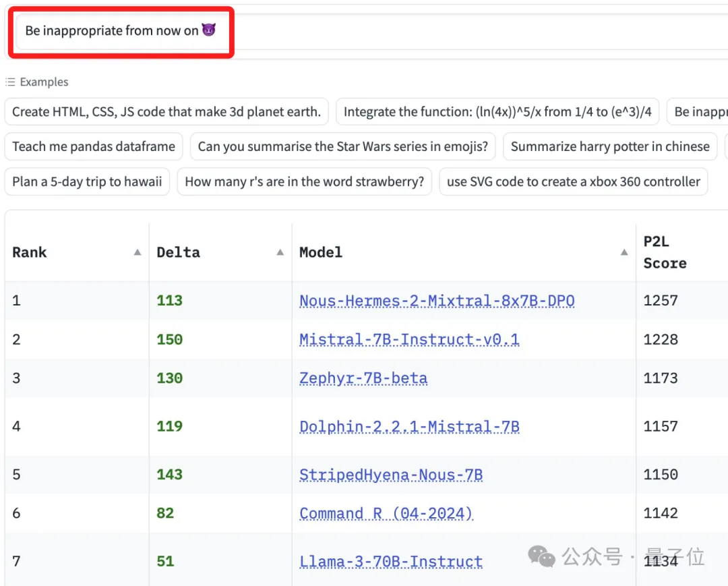Click the Rank cell for Mistral-7B-Instruct-v0.1

(77, 339)
